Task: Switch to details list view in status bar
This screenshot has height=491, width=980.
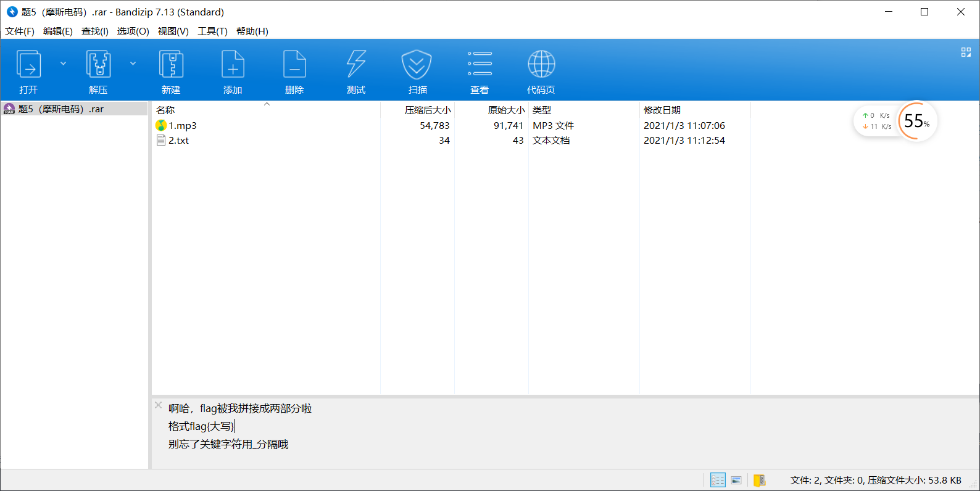Action: click(x=718, y=480)
